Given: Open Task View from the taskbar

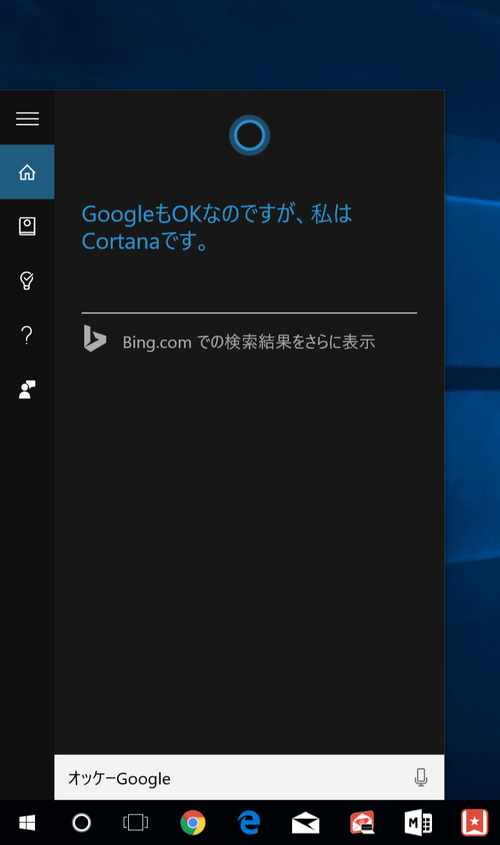Looking at the screenshot, I should [x=136, y=822].
